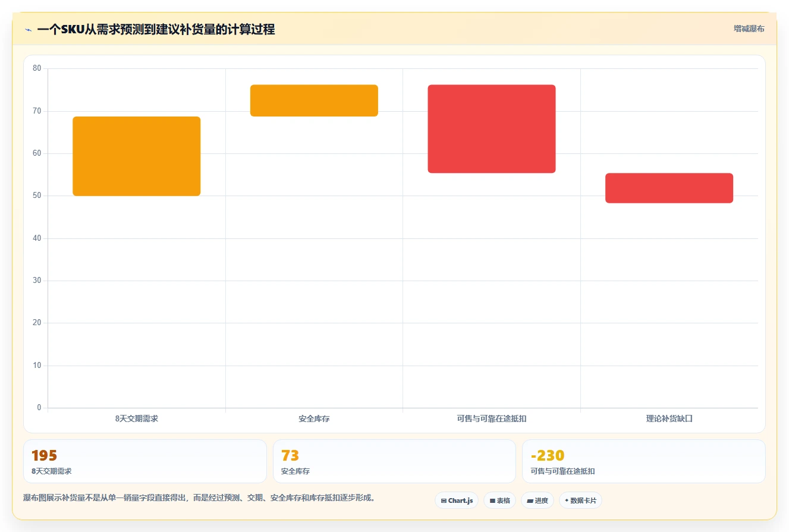The image size is (789, 532).
Task: Click the 安全库存 x-axis label
Action: (x=314, y=418)
